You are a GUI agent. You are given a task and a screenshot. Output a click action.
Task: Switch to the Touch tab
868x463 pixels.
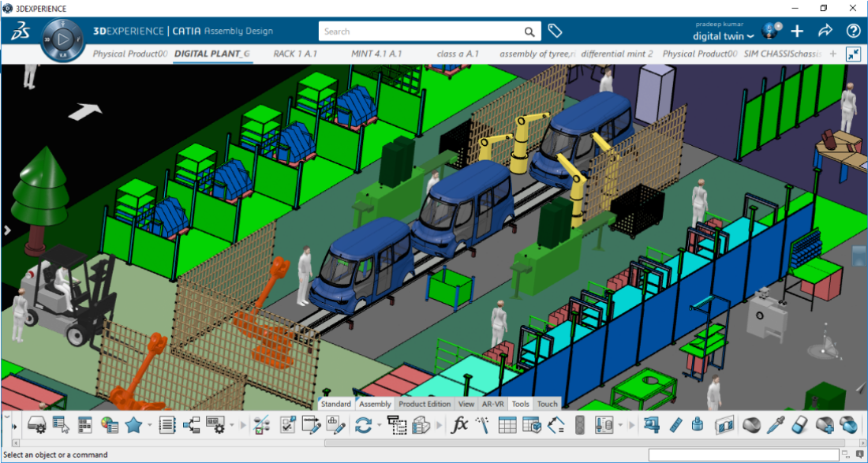click(x=548, y=404)
